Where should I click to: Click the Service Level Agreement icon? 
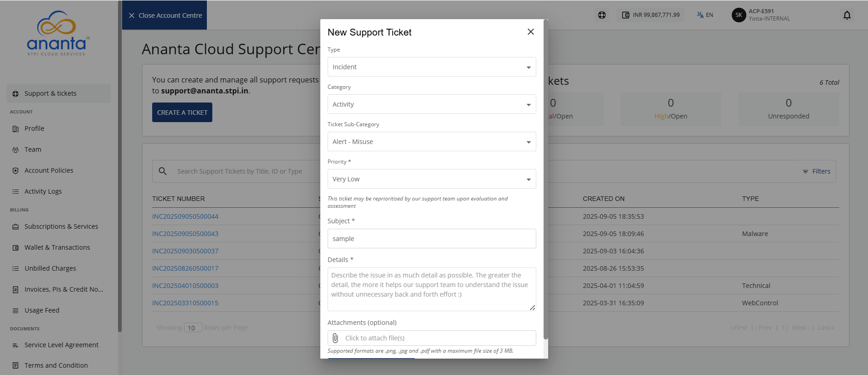[x=15, y=345]
